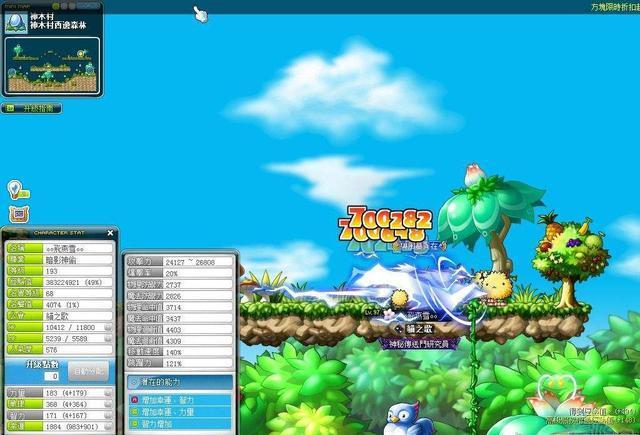Add a point to the 1884 (983+901) stat

[x=108, y=426]
